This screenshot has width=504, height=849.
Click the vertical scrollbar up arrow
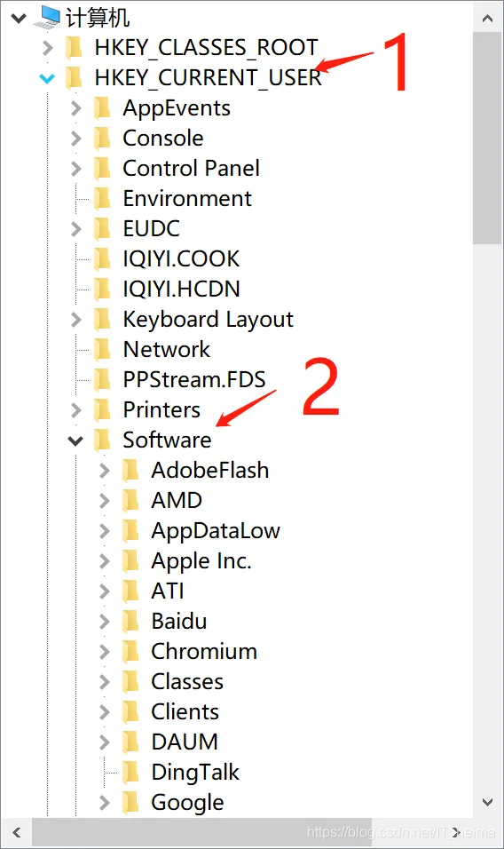[x=487, y=19]
